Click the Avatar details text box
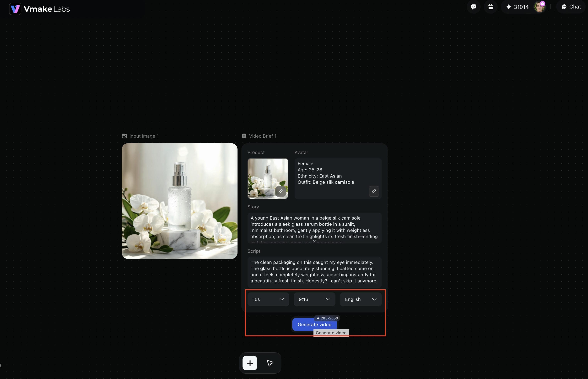Viewport: 588px width, 379px height. click(x=338, y=179)
